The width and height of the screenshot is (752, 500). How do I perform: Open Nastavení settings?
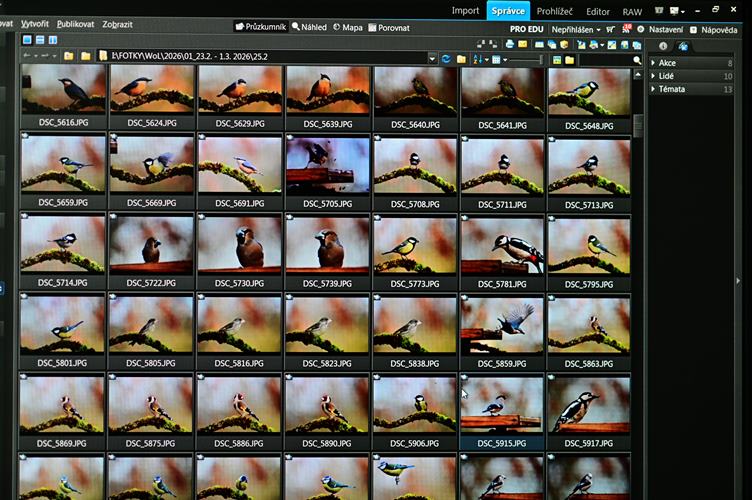[x=665, y=29]
